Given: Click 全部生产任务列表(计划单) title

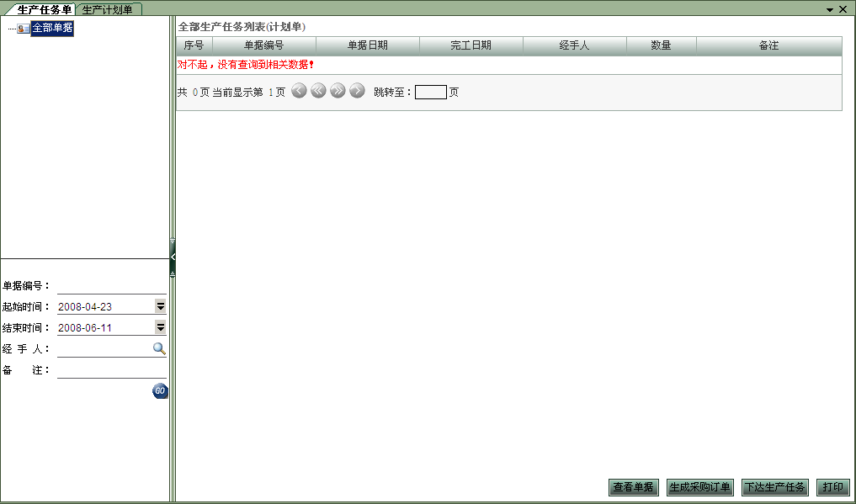Looking at the screenshot, I should click(242, 27).
